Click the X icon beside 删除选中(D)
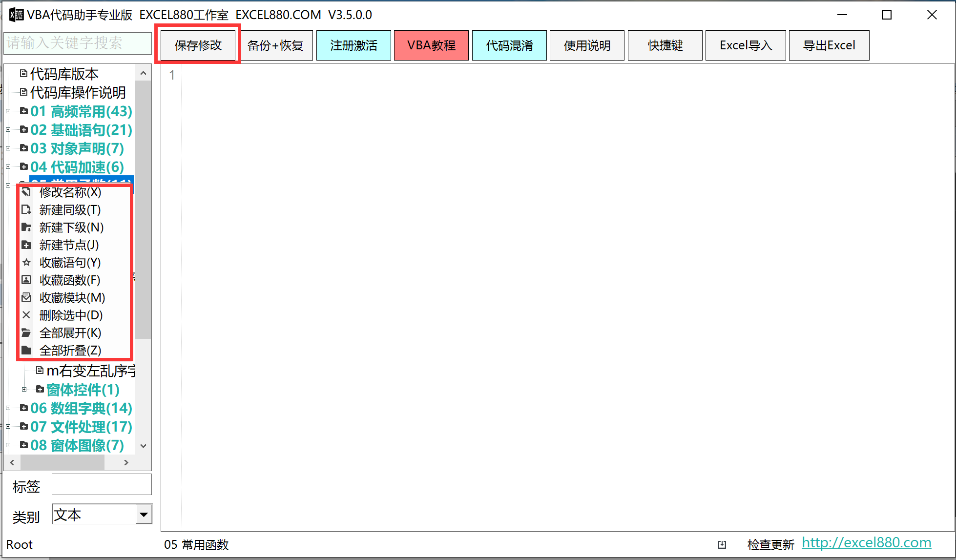Screen dimensions: 956x560 [26, 315]
